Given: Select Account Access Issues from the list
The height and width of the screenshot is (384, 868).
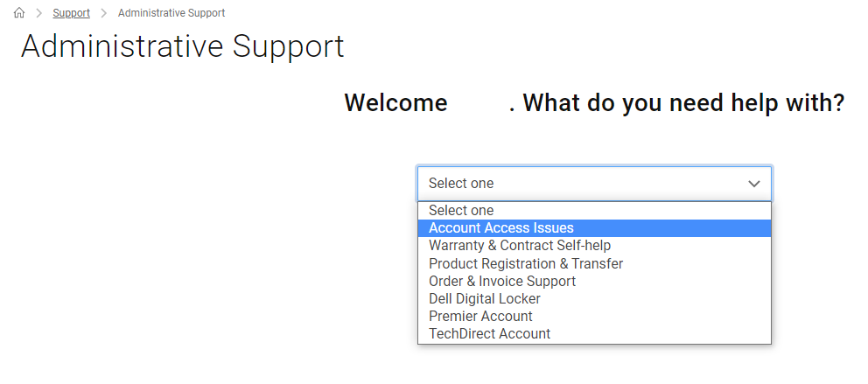Looking at the screenshot, I should [501, 228].
